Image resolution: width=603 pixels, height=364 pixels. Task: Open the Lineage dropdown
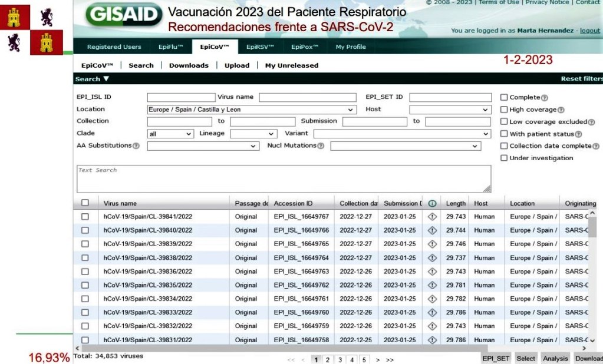[253, 134]
